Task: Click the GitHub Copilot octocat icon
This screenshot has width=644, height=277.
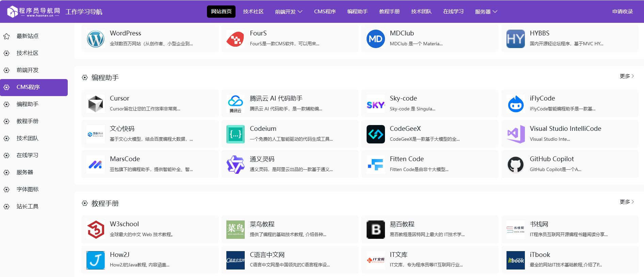Action: pyautogui.click(x=516, y=165)
